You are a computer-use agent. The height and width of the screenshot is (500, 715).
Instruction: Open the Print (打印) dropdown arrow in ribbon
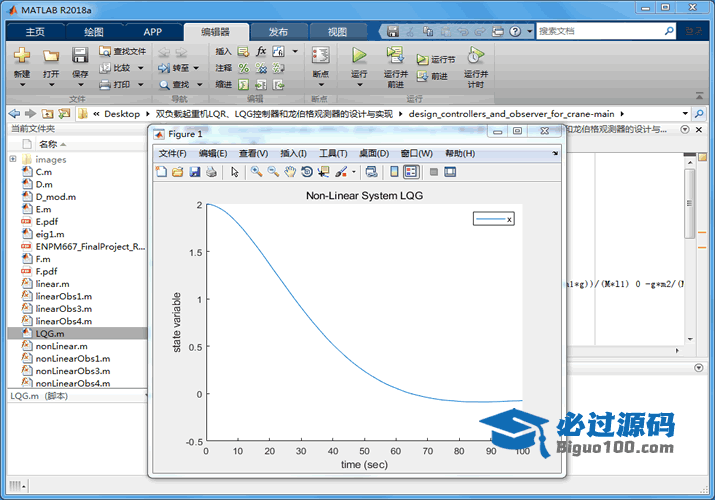click(x=140, y=84)
